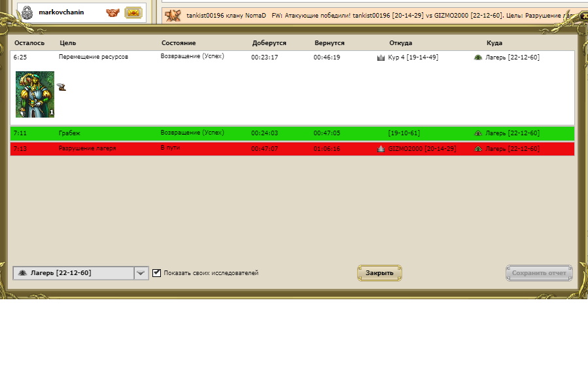
Task: Select the red Разрушение лагеря row
Action: [292, 149]
